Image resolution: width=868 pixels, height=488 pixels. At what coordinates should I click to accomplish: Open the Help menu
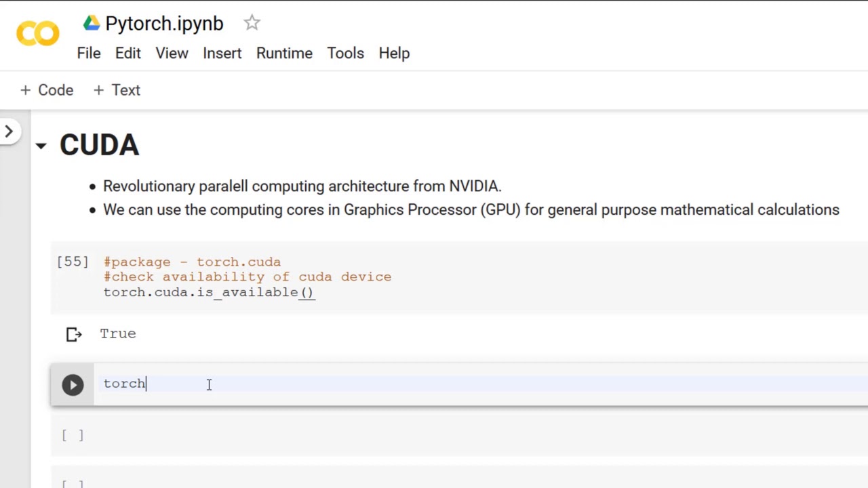[394, 53]
